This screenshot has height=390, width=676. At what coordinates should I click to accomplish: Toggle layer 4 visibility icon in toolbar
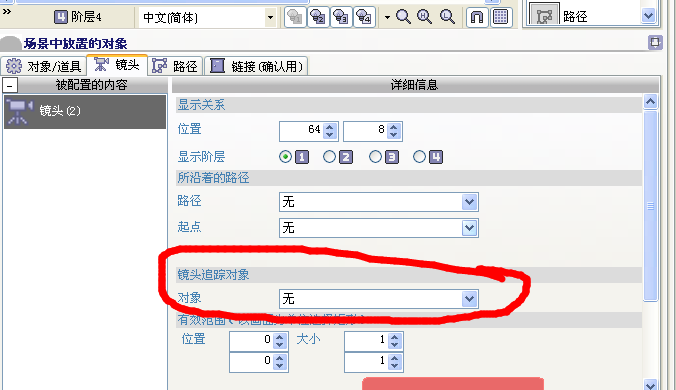coord(364,17)
